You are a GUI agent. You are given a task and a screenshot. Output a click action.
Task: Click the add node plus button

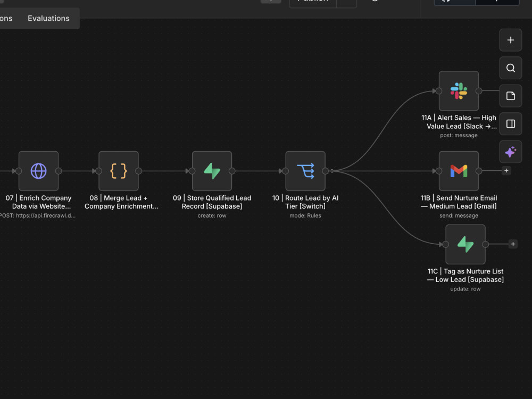coord(511,40)
